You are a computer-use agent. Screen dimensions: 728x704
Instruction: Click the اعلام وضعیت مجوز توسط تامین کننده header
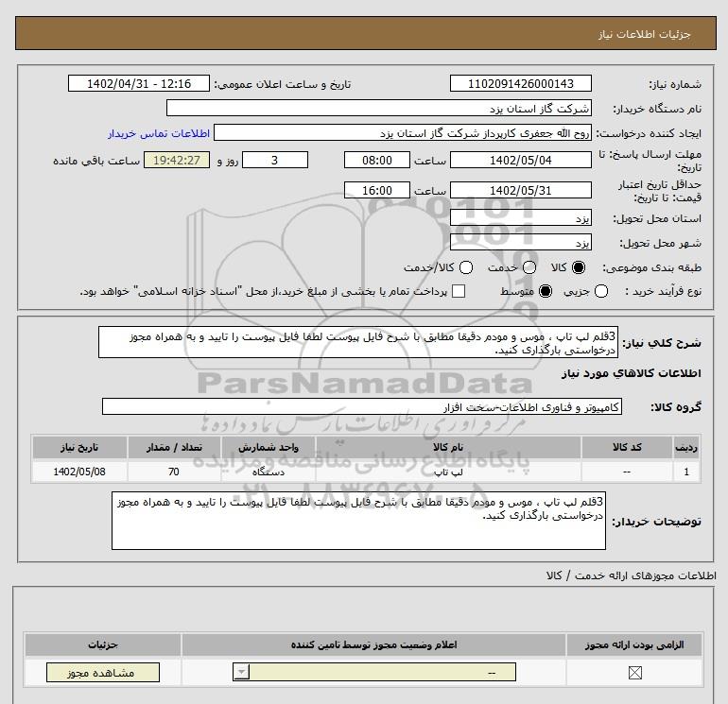373,645
